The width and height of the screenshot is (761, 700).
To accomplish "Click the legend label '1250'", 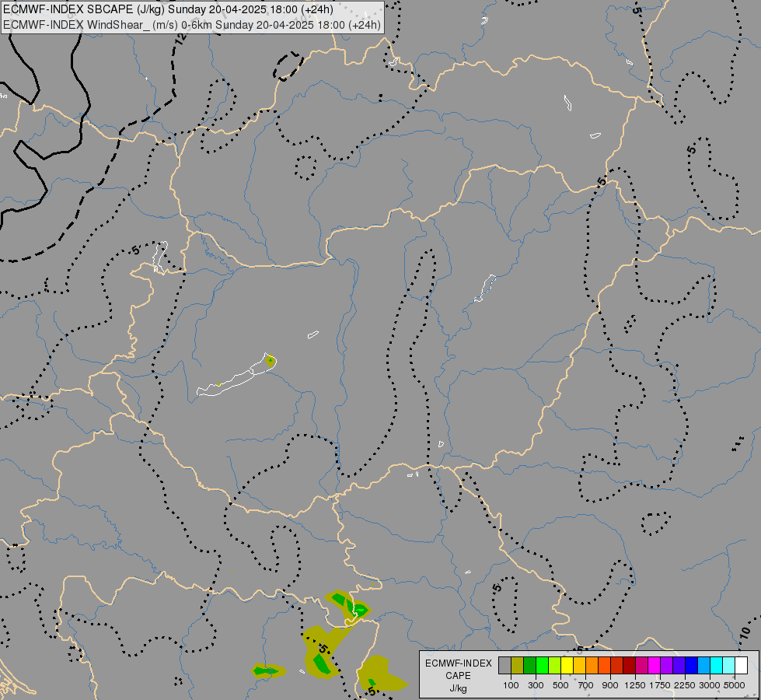I will tap(635, 685).
